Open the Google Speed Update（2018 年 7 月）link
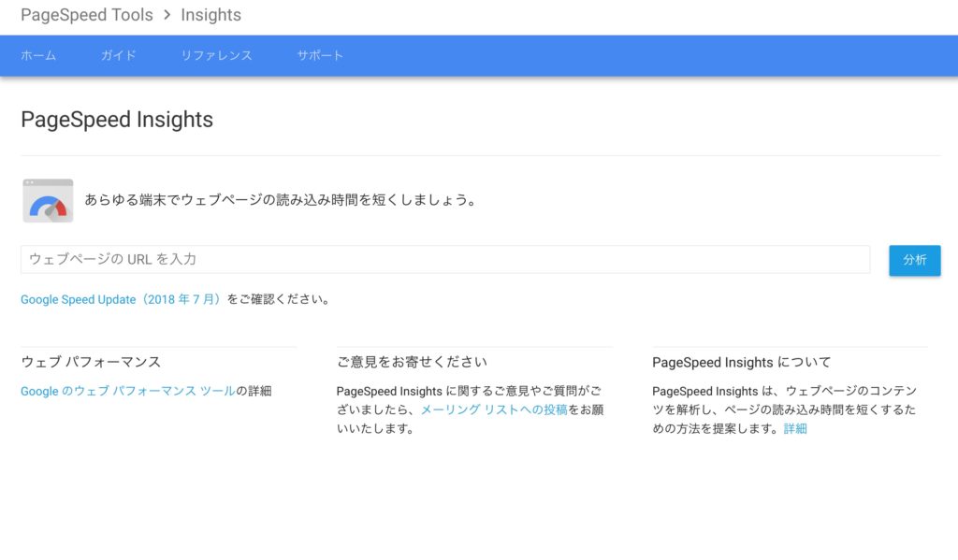Image resolution: width=958 pixels, height=560 pixels. tap(123, 300)
